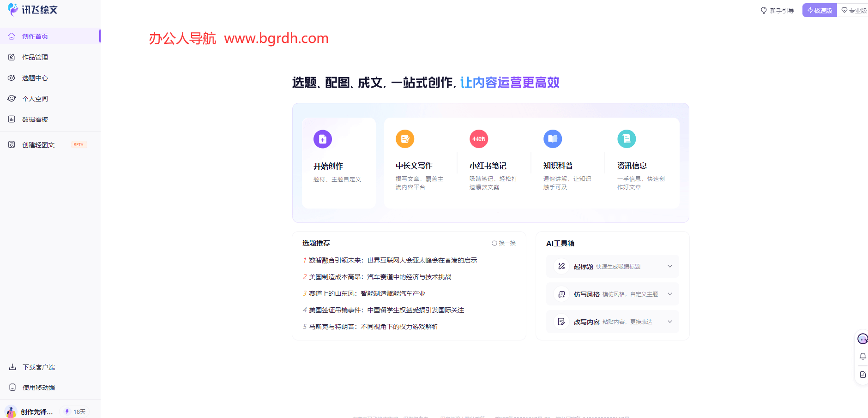Switch to 专业版 mode

coord(855,10)
